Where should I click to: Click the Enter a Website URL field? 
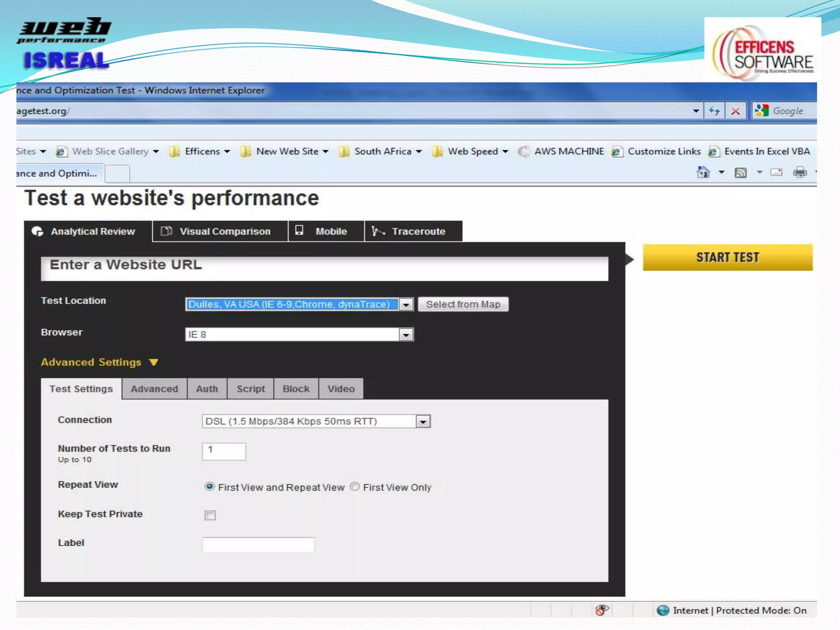(324, 268)
